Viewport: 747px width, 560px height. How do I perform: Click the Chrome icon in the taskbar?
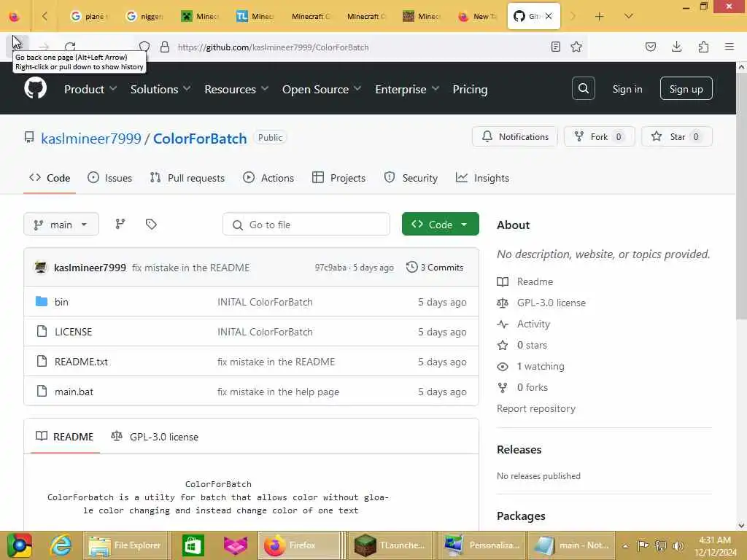click(20, 545)
